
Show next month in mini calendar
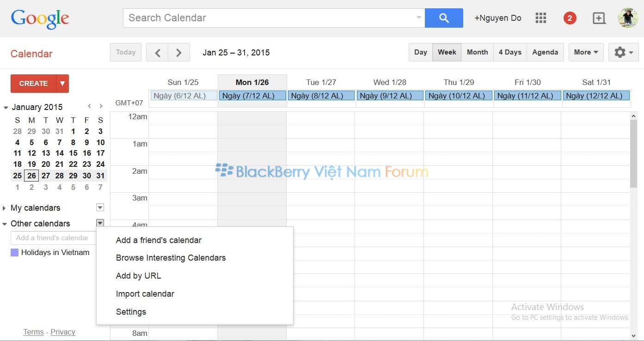point(101,106)
